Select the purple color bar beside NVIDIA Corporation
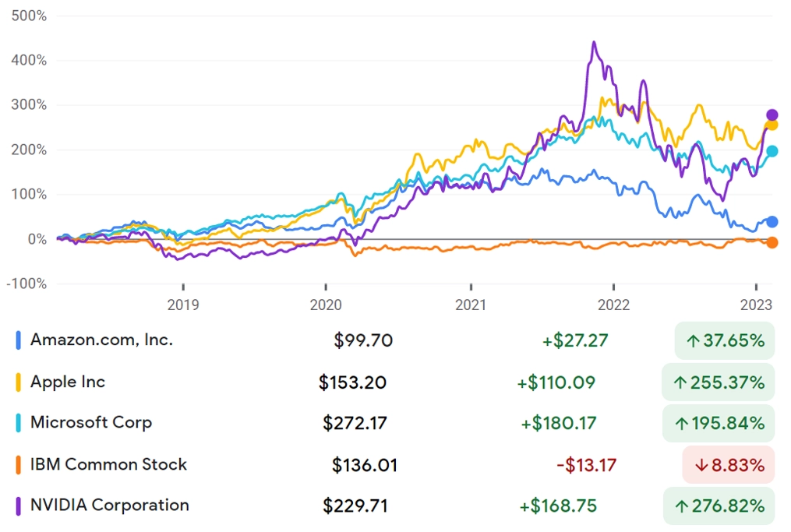791x532 pixels. pyautogui.click(x=18, y=506)
